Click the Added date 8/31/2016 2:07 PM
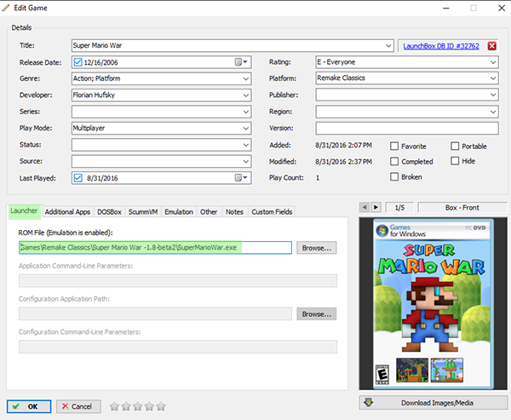Viewport: 511px width, 420px height. click(343, 145)
